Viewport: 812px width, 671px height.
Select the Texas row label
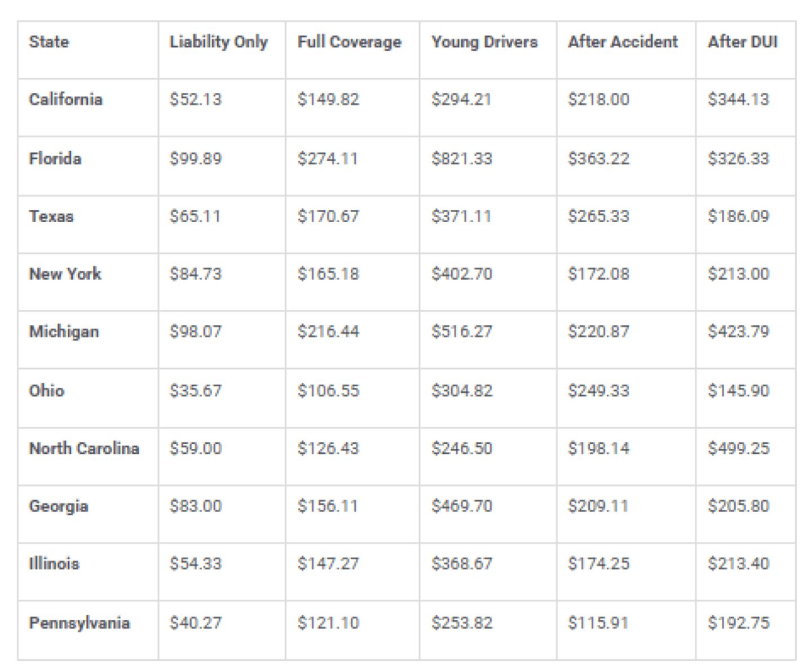(51, 217)
